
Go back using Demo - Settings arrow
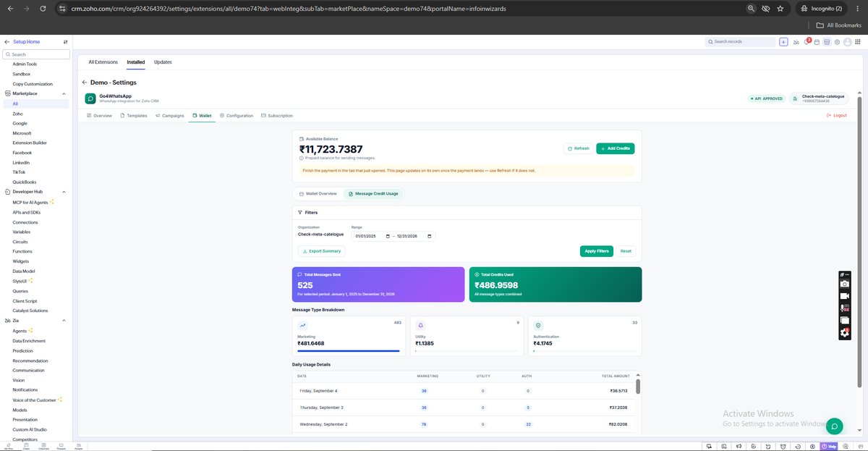[85, 83]
